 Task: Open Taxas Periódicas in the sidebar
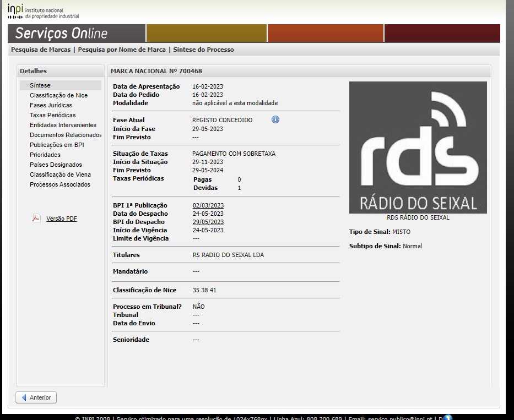pos(52,115)
